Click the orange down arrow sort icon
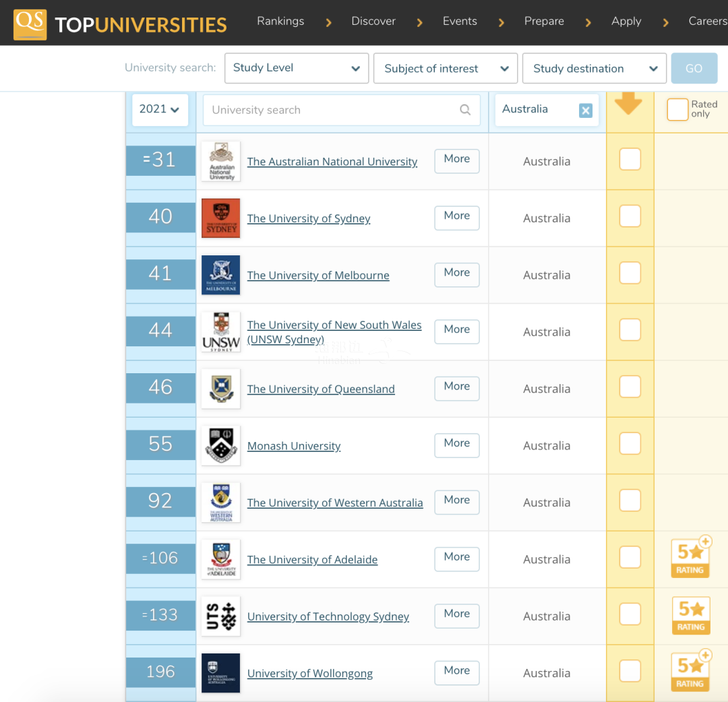Image resolution: width=728 pixels, height=702 pixels. [x=628, y=103]
